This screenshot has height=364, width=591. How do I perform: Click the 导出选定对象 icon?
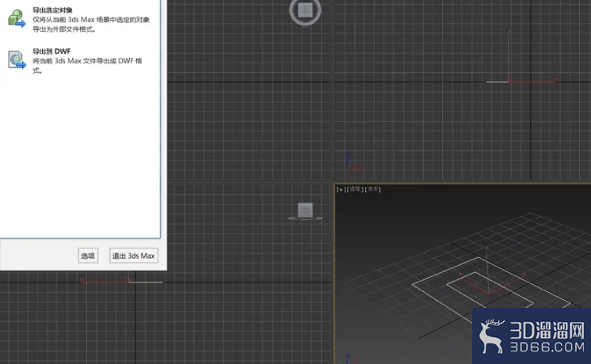pos(17,18)
